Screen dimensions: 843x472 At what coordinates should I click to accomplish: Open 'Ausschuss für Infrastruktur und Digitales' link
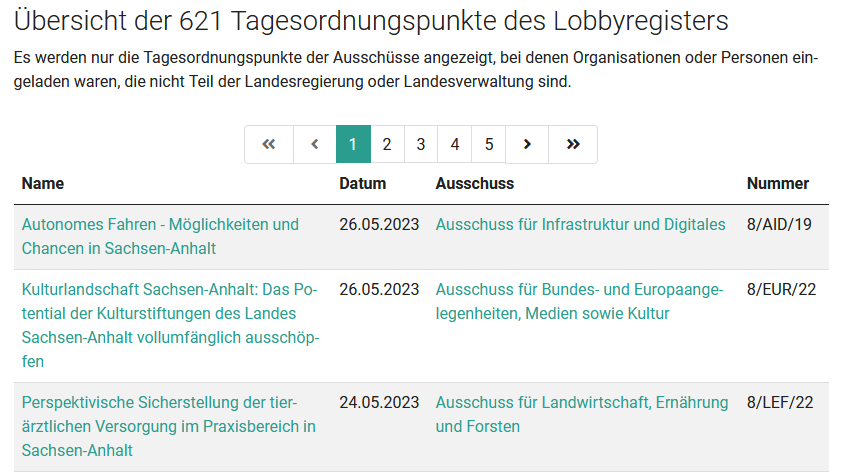pyautogui.click(x=581, y=225)
